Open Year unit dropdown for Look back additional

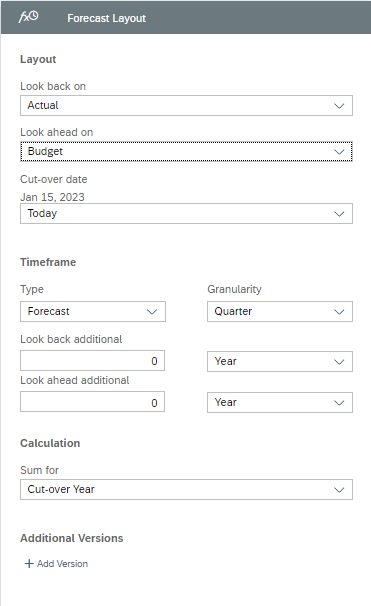pyautogui.click(x=280, y=361)
